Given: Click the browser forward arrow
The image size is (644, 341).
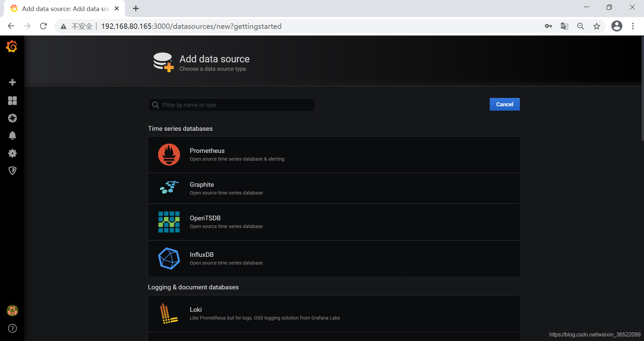Looking at the screenshot, I should 27,26.
